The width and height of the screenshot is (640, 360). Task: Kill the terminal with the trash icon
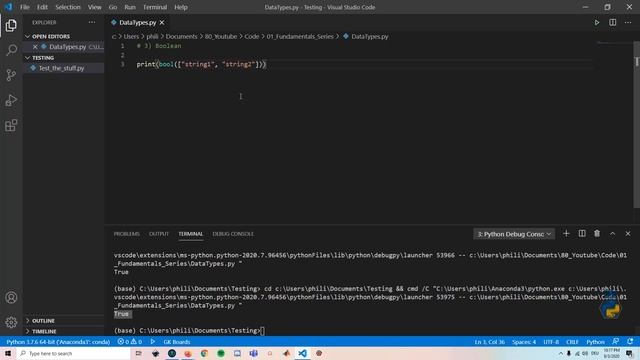(x=597, y=233)
